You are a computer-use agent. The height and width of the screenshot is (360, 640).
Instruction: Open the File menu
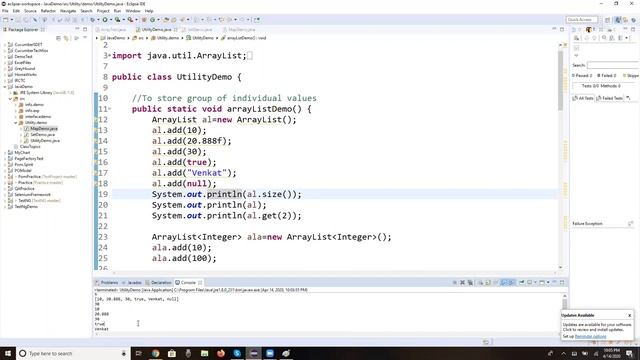point(5,11)
